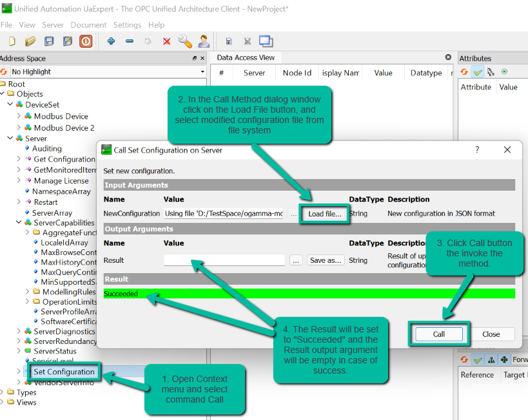
Task: Click ellipsis button next to Result field
Action: coord(296,260)
